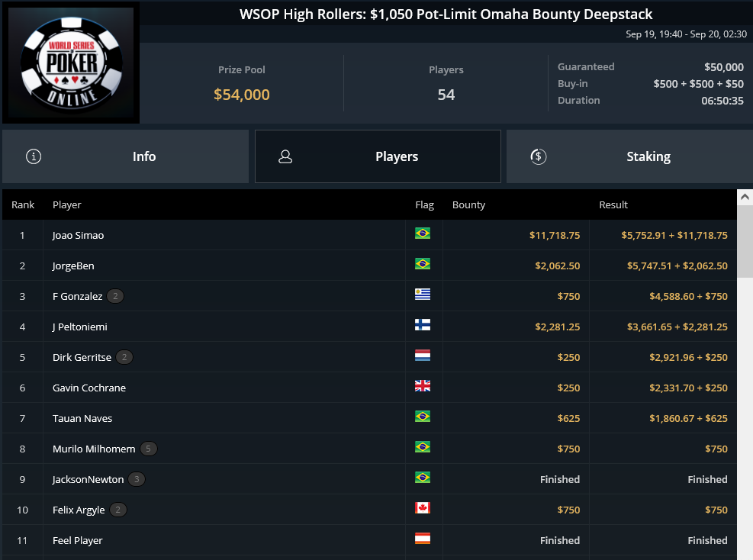The width and height of the screenshot is (753, 560).
Task: Click J Peltoniemi's bounty $2,281.25
Action: [558, 327]
